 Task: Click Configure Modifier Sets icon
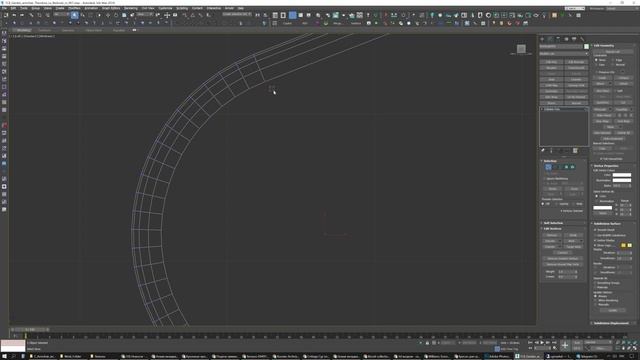[575, 151]
